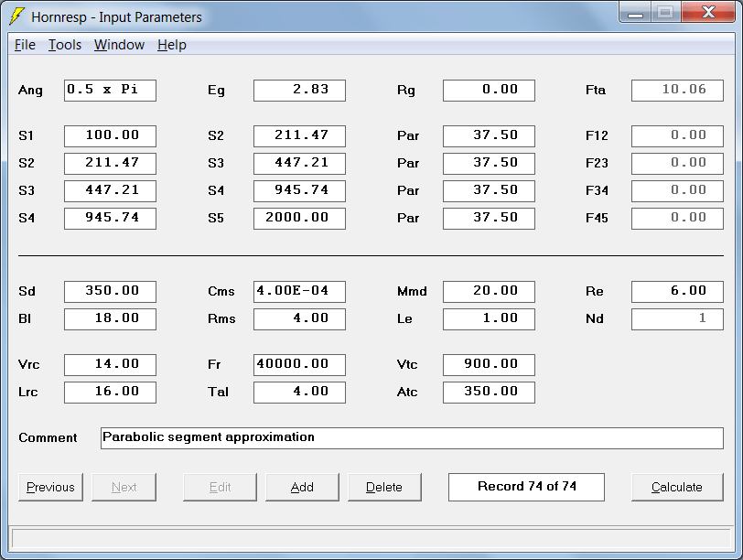Viewport: 743px width, 560px height.
Task: Select the Cms field 4.00E-04
Action: (299, 292)
